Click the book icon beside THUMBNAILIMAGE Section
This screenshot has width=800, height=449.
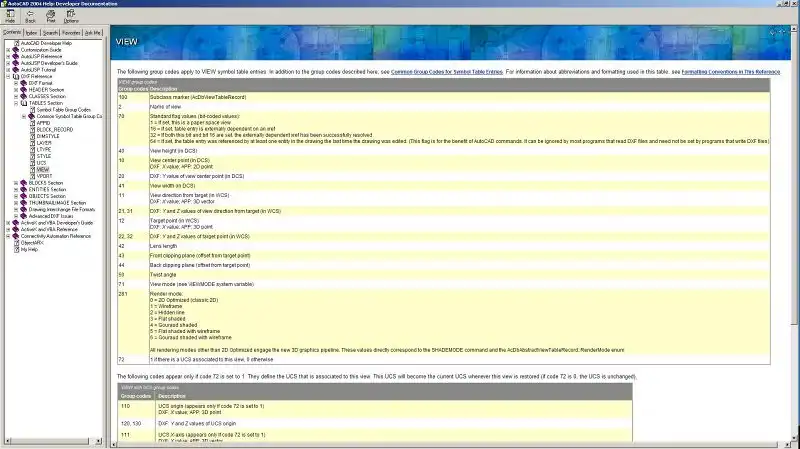tap(23, 203)
